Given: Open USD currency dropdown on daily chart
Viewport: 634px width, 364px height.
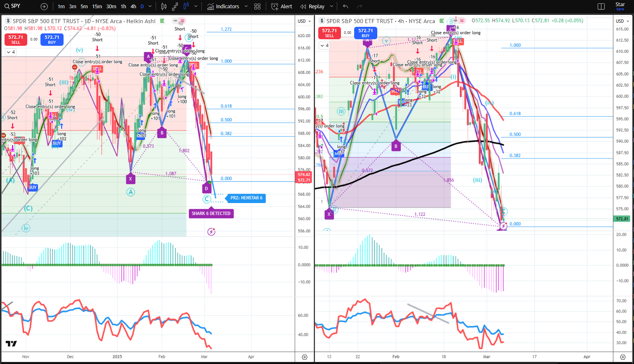Looking at the screenshot, I should tap(305, 21).
